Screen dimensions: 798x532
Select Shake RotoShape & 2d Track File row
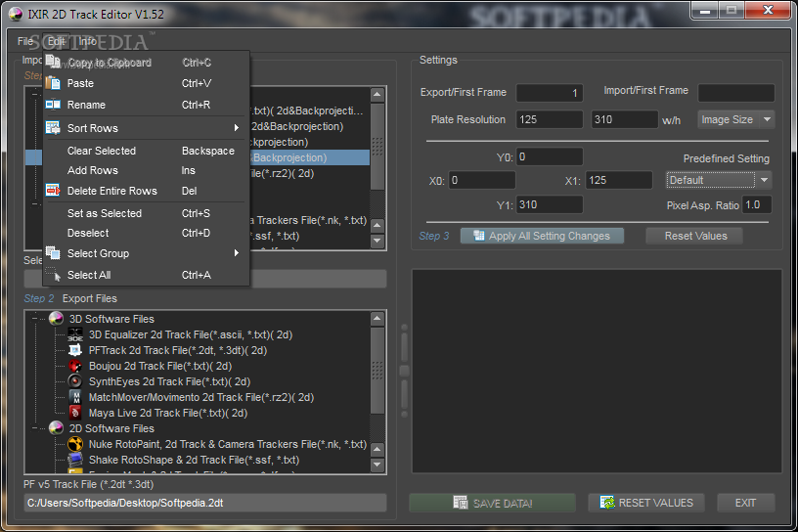pyautogui.click(x=194, y=460)
